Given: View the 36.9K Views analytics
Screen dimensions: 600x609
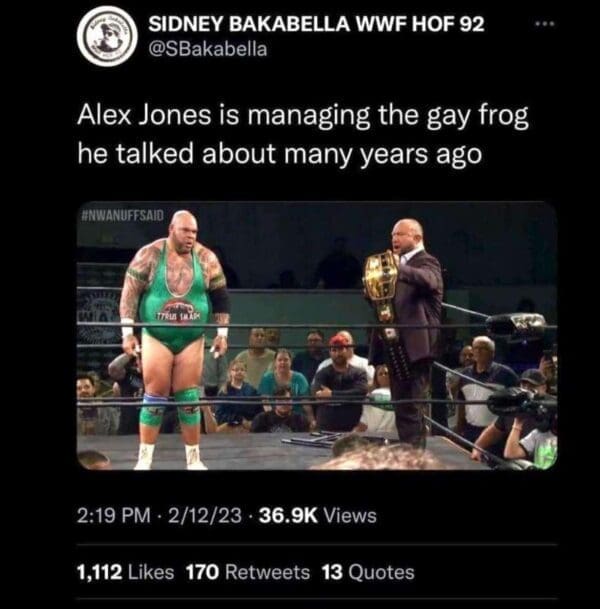Looking at the screenshot, I should 318,516.
